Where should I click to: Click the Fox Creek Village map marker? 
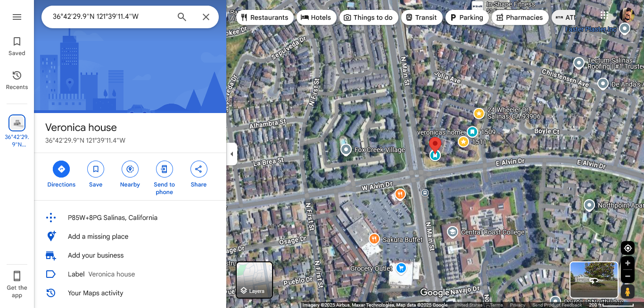pos(346,150)
